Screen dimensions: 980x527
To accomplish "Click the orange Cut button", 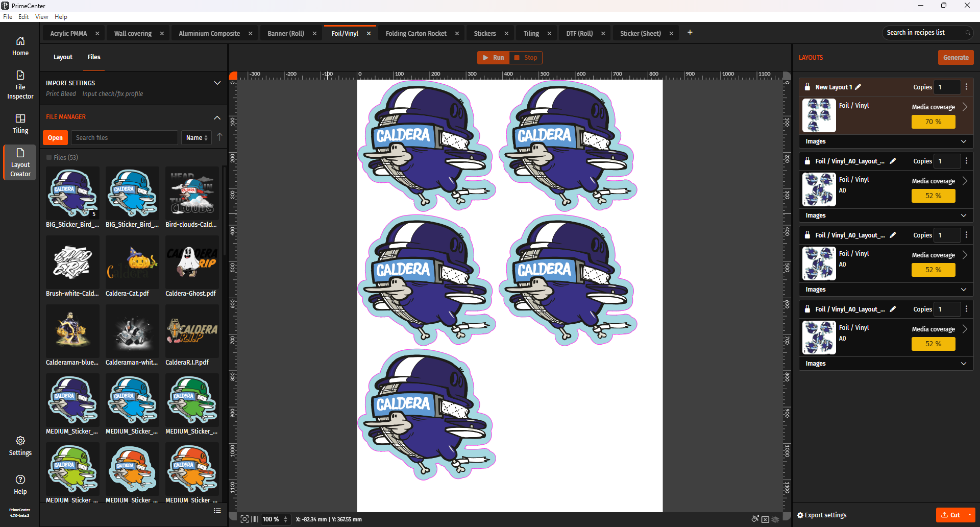I will (x=950, y=515).
